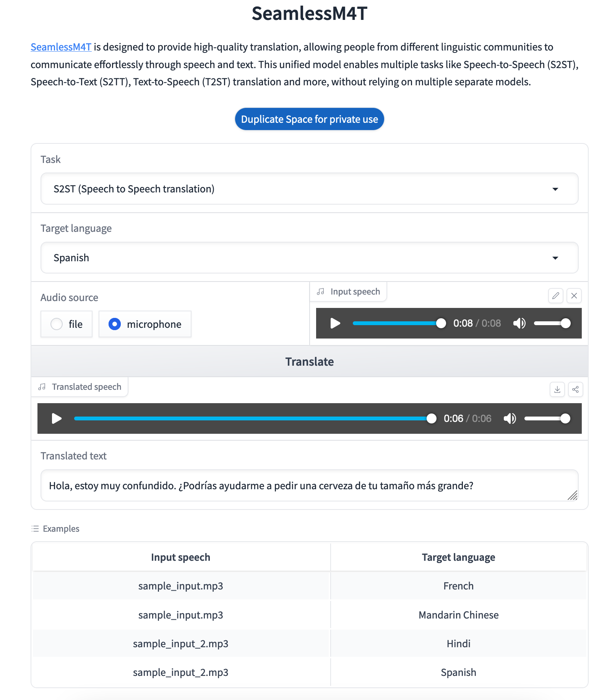The image size is (607, 700).
Task: Adjust the translated speech volume slider
Action: [547, 418]
